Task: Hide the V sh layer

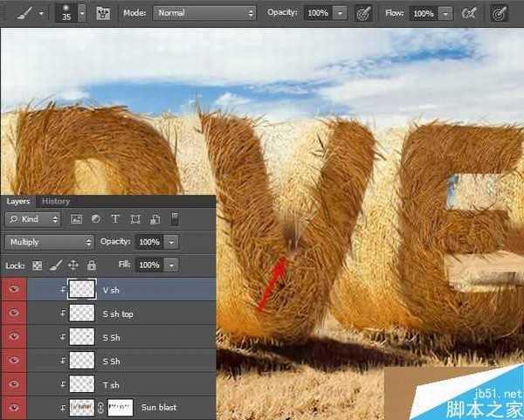Action: [x=13, y=290]
